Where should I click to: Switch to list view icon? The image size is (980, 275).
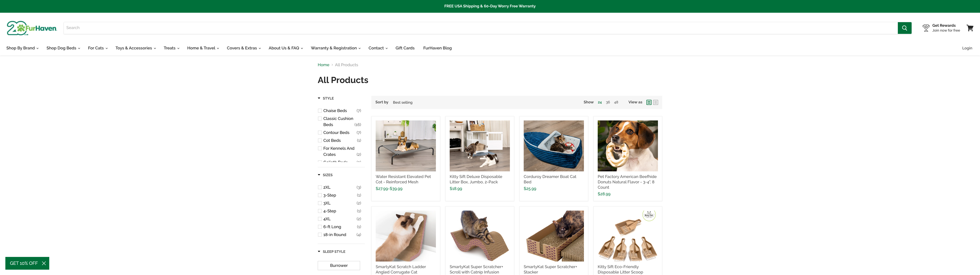tap(656, 102)
